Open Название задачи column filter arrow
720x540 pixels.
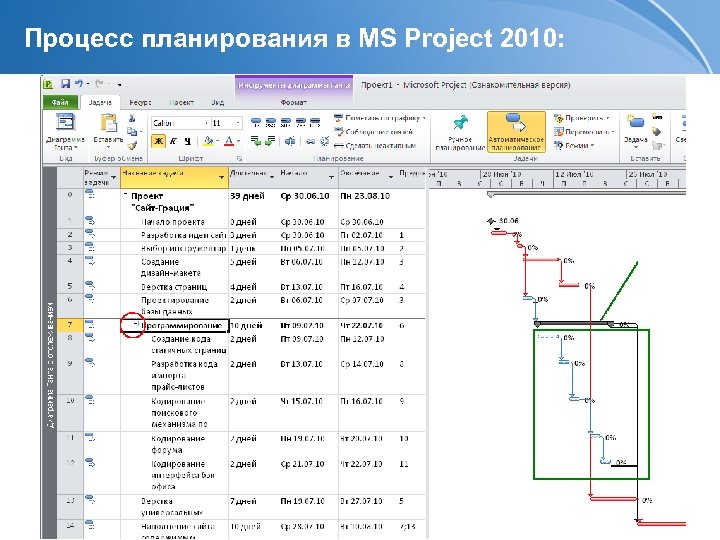(222, 177)
